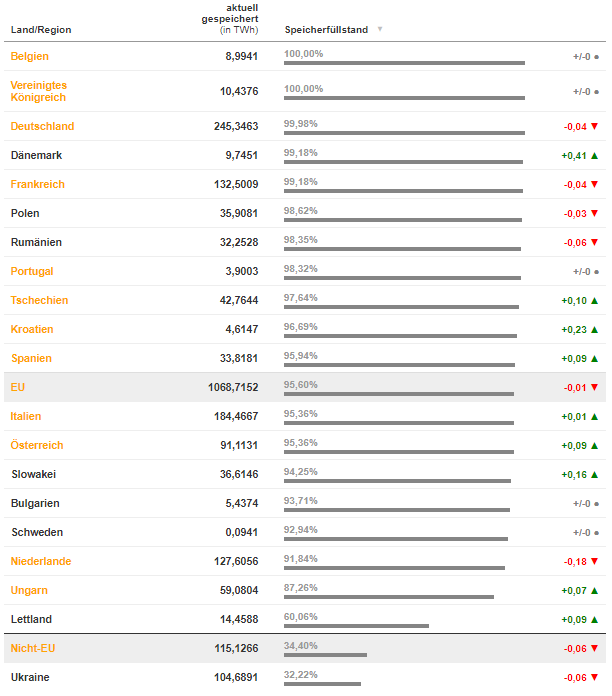Screen dimensions: 612x696
Task: Click grey dot in Portugal row
Action: tap(596, 272)
